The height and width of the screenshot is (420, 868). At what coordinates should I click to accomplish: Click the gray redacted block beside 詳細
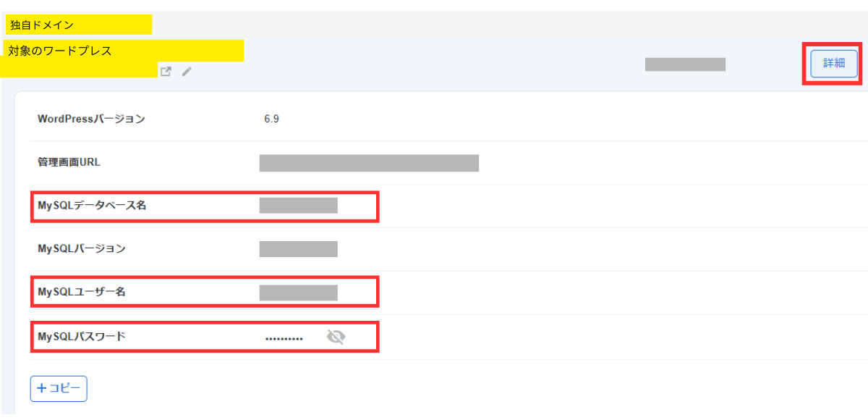[685, 64]
